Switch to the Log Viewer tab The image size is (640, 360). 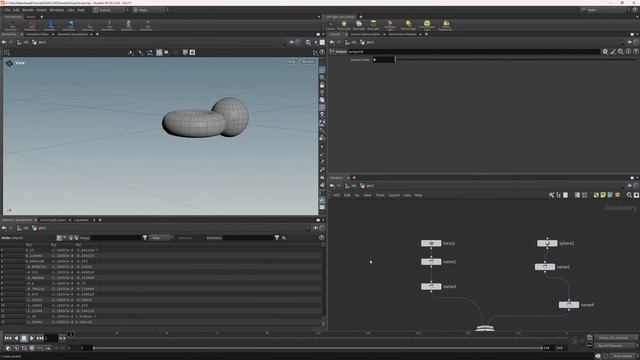(x=81, y=220)
